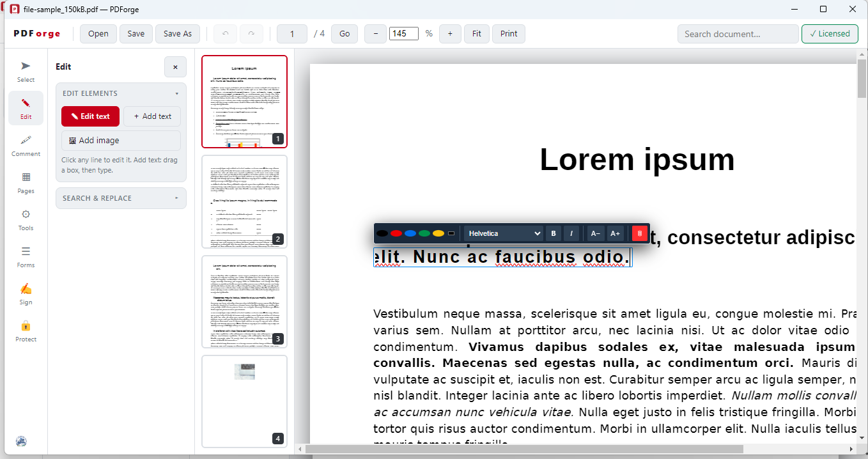Open the Helvetica font dropdown
Image resolution: width=868 pixels, height=459 pixels.
504,233
